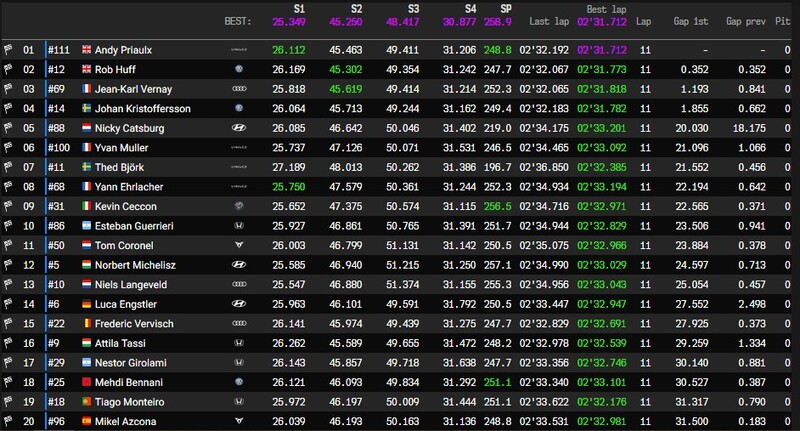Click the Hyundai logo in Luca Engstler's row
Image resolution: width=800 pixels, height=431 pixels.
(239, 304)
